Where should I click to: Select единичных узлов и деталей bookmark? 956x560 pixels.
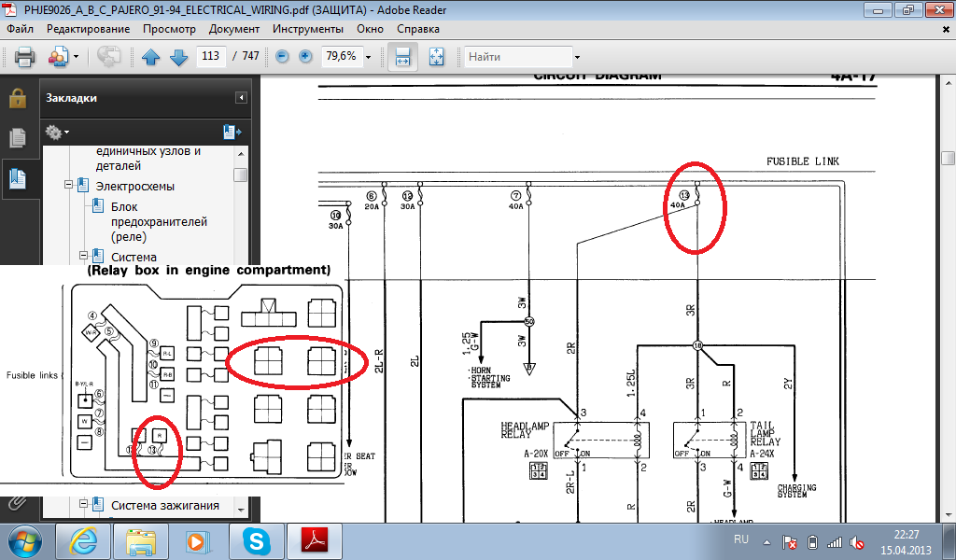[x=148, y=159]
